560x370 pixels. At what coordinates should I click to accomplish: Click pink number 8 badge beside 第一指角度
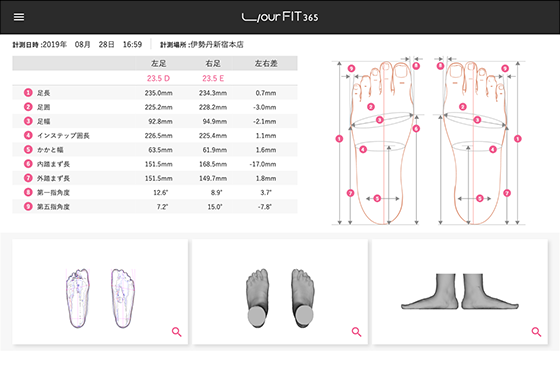point(28,192)
